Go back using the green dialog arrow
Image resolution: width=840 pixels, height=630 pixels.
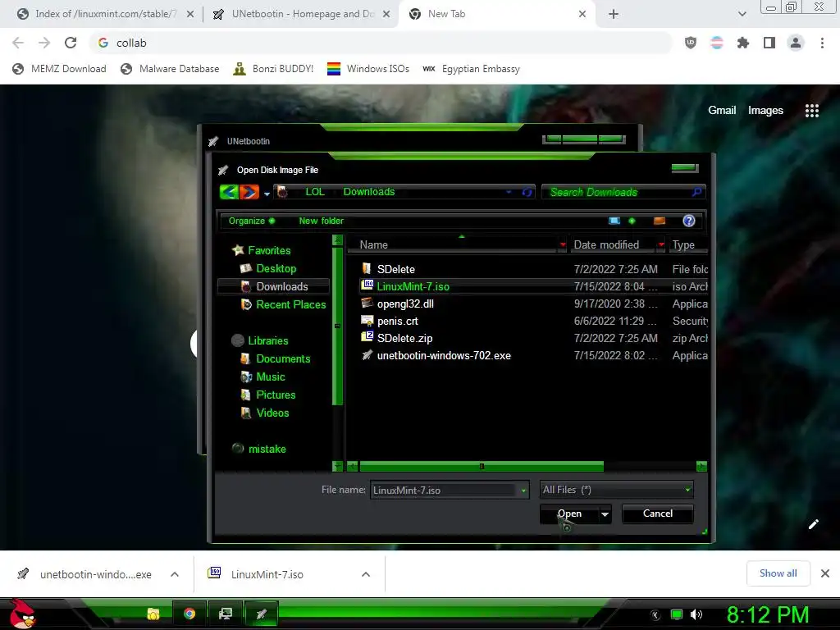tap(229, 192)
